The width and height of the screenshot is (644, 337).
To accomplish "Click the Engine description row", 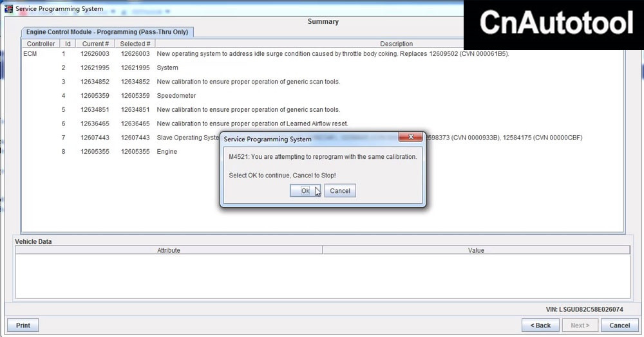I will click(x=167, y=151).
